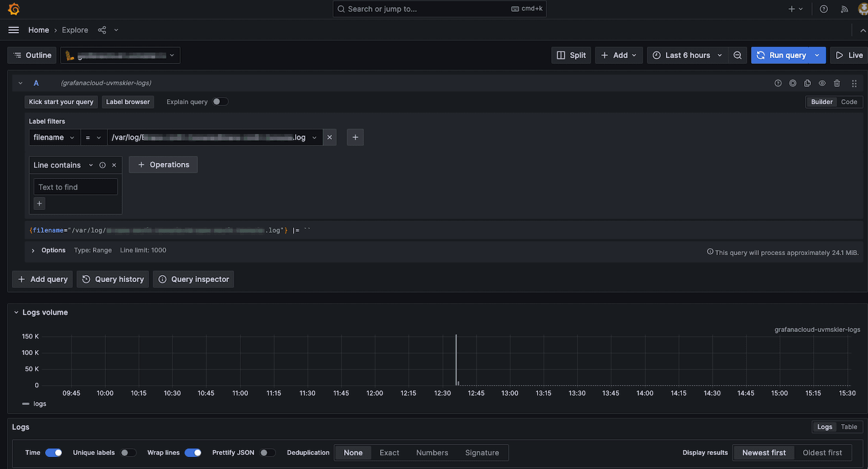This screenshot has width=868, height=469.
Task: Open the filename label dropdown
Action: coord(54,137)
